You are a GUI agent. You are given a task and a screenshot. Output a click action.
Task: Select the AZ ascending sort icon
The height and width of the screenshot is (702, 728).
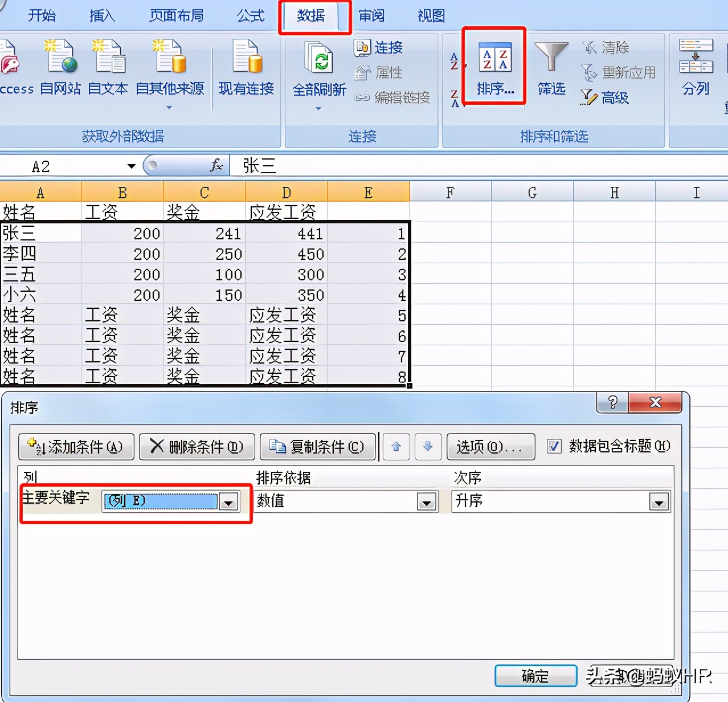[x=454, y=60]
